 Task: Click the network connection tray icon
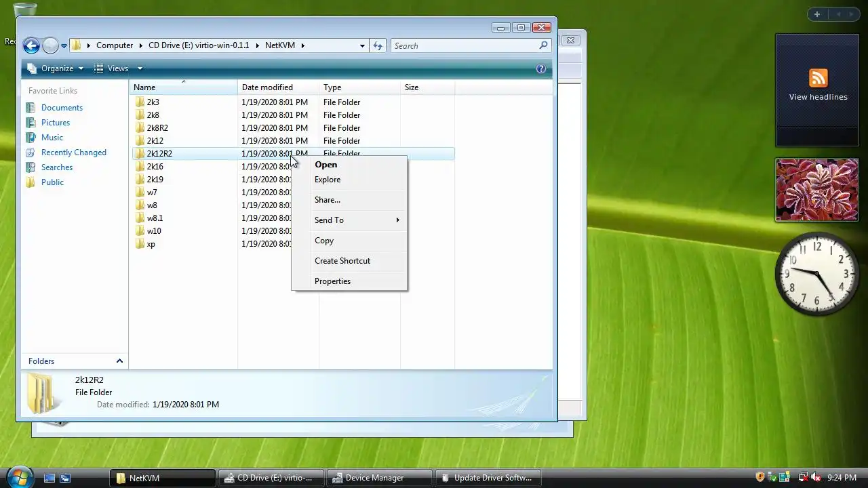click(x=803, y=478)
